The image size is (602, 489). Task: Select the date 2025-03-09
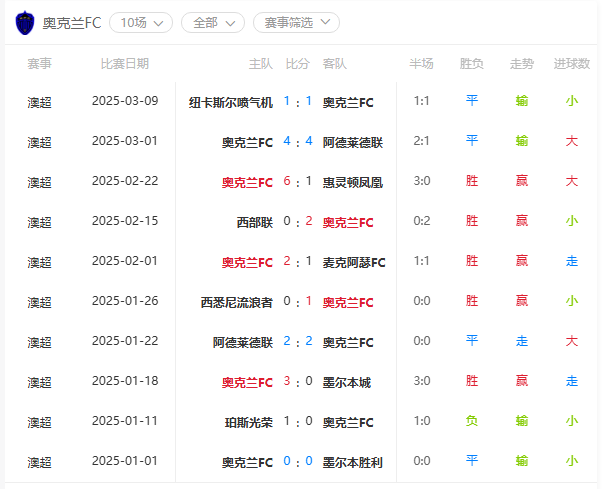(x=125, y=101)
